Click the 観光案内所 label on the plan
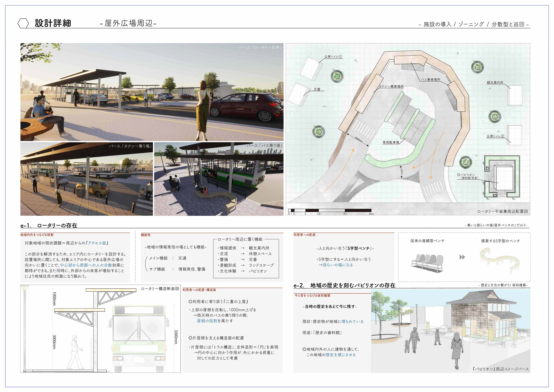The width and height of the screenshot is (554, 392). click(495, 83)
